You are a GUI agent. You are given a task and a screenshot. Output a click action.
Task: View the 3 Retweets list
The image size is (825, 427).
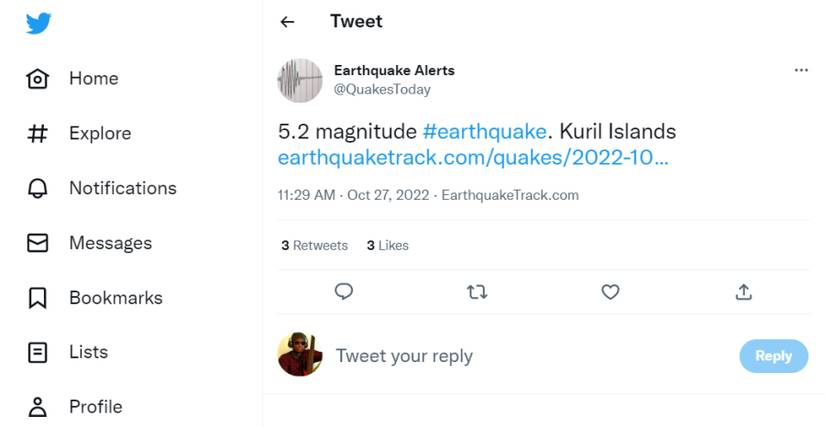[314, 245]
